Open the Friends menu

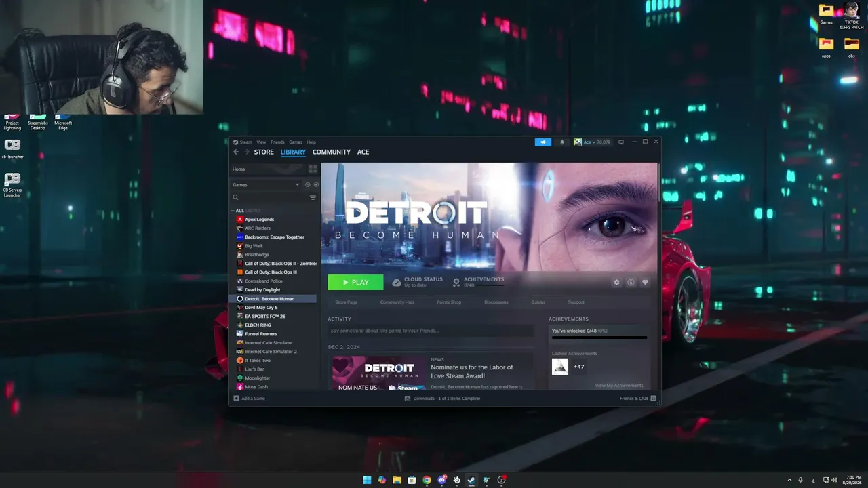277,142
